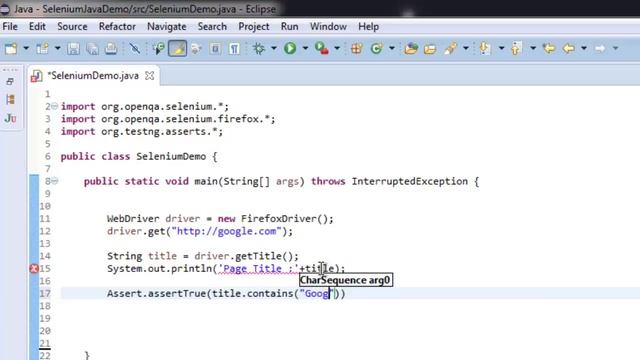This screenshot has height=360, width=640.
Task: Click the "CharSequence arg0" parameter hint tooltip
Action: point(346,280)
